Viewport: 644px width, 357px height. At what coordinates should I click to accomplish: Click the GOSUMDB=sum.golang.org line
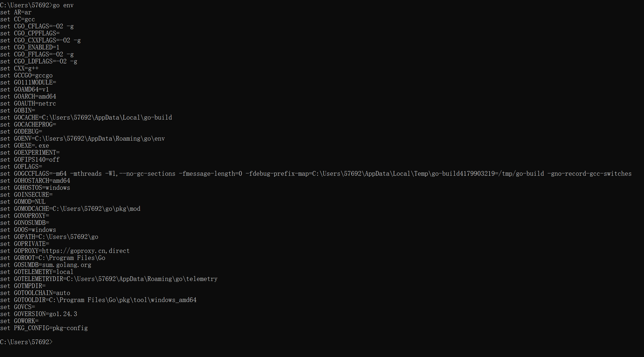pos(46,265)
